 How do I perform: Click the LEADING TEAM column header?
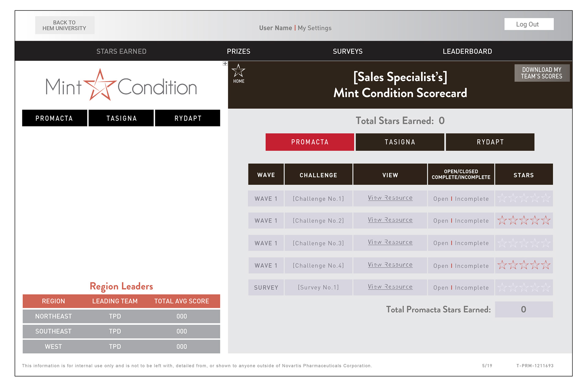(115, 301)
